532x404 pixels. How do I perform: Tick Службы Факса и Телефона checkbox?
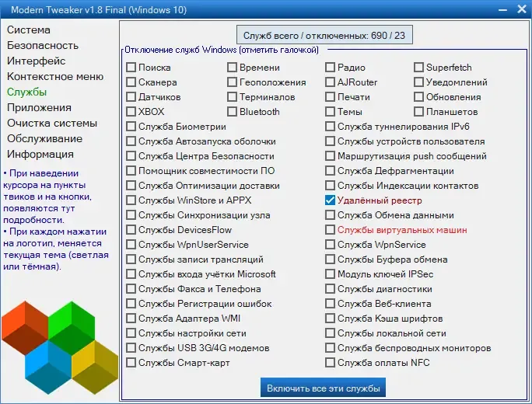pyautogui.click(x=131, y=289)
